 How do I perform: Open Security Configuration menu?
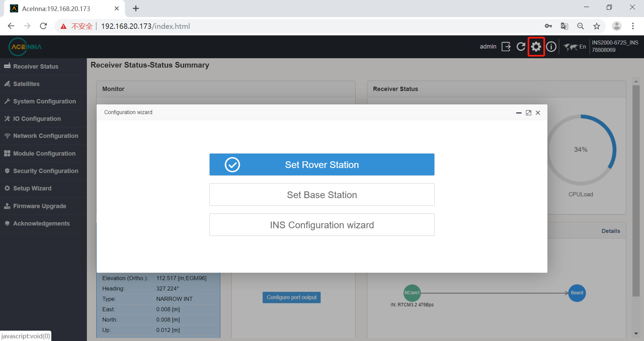pos(44,171)
